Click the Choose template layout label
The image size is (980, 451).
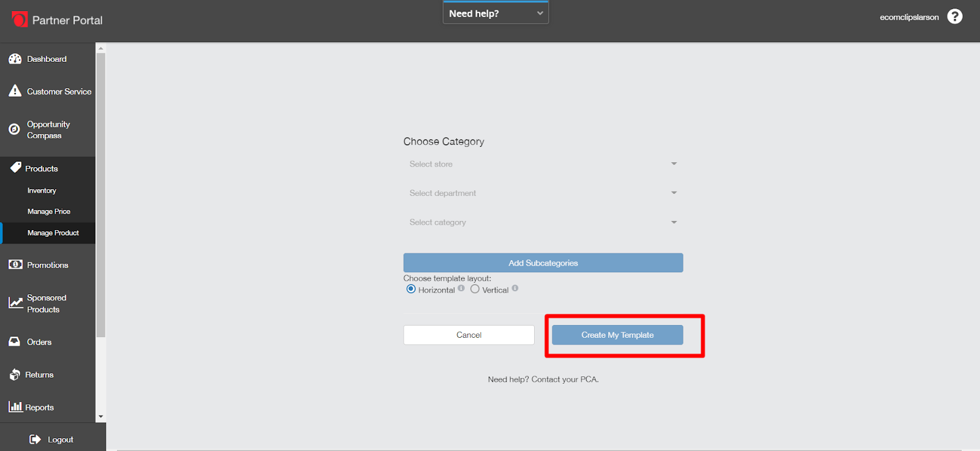(447, 278)
